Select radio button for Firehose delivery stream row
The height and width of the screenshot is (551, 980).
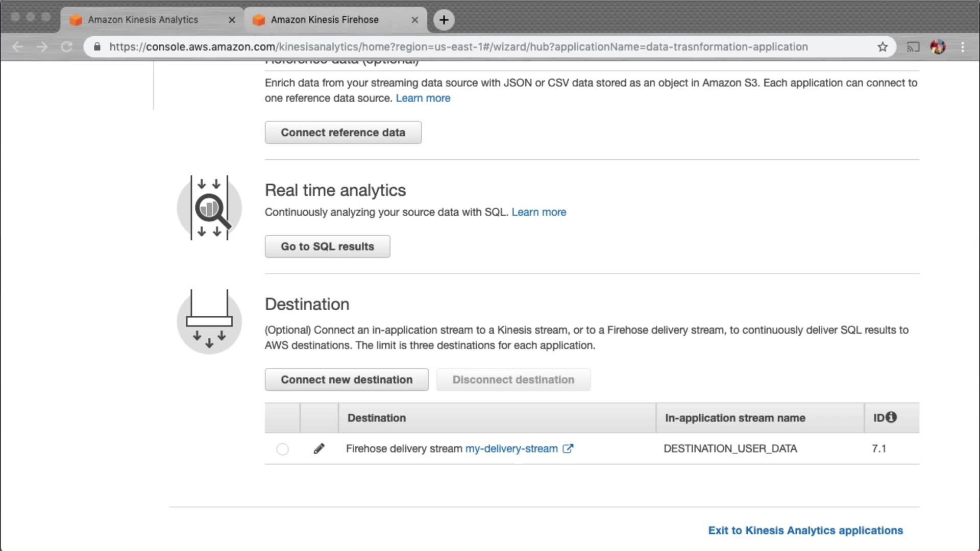pyautogui.click(x=282, y=449)
